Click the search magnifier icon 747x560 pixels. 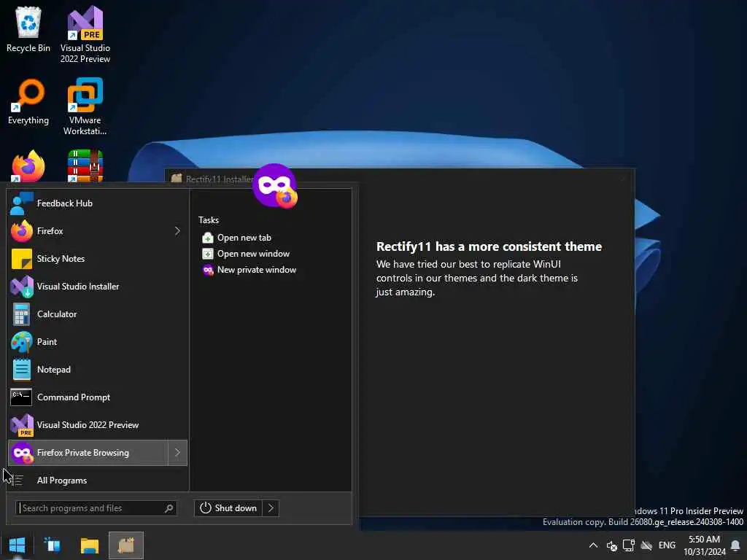[169, 508]
